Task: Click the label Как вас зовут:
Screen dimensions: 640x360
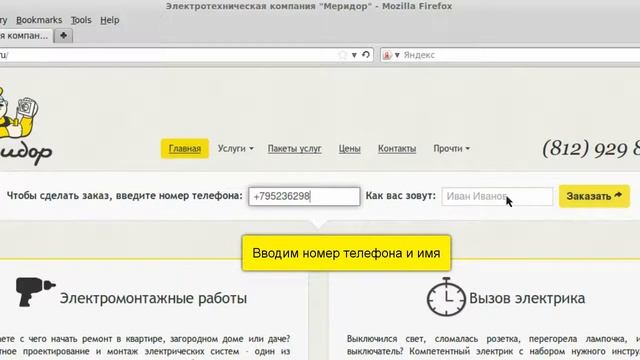Action: click(400, 196)
